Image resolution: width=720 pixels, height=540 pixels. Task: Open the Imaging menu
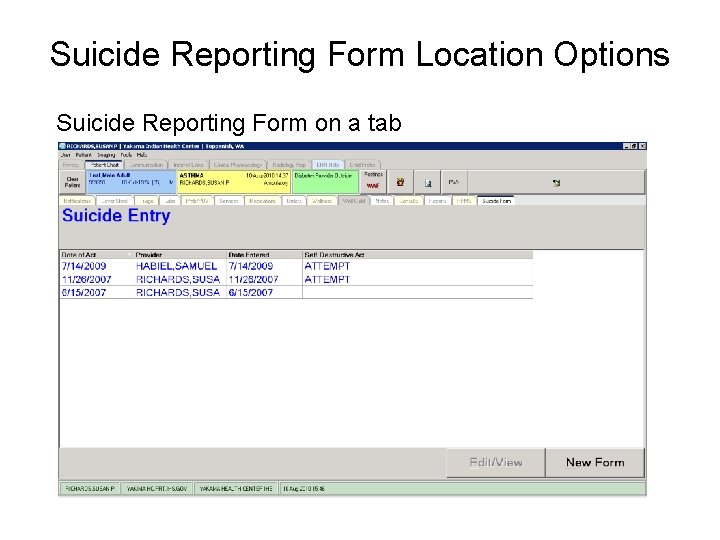(x=106, y=155)
